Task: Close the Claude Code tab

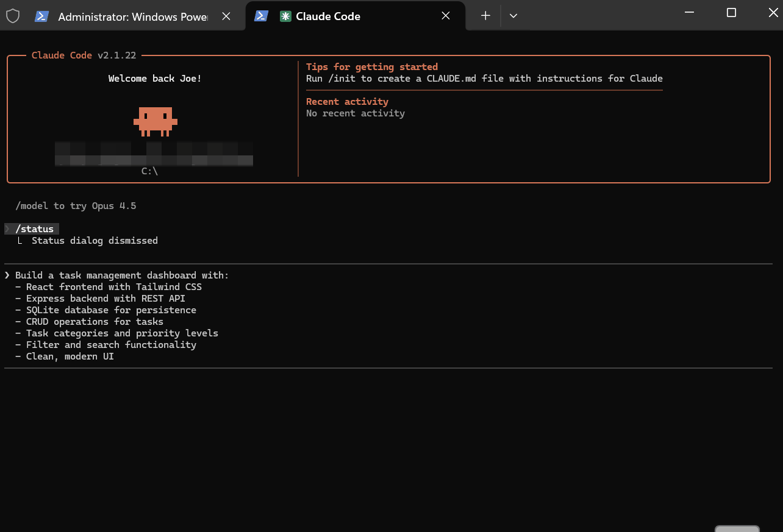Action: (x=446, y=16)
